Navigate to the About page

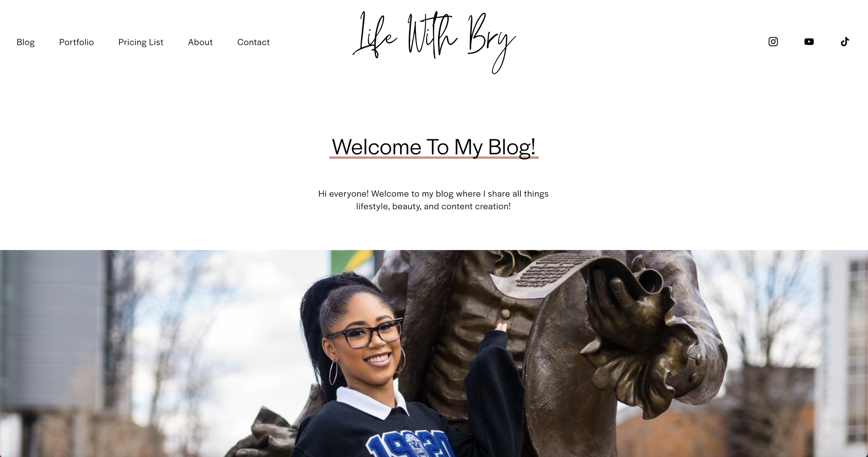point(200,42)
